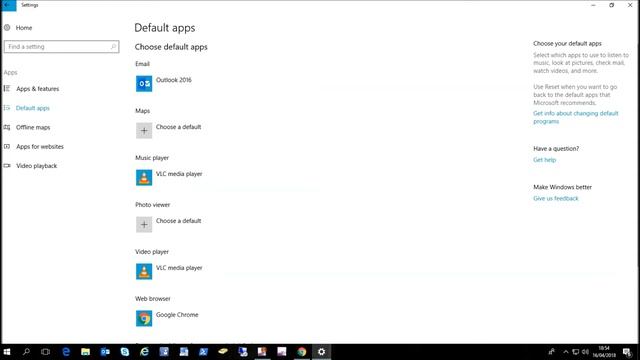Viewport: 640px width, 360px height.
Task: Choose a default for Photo viewer
Action: point(178,221)
